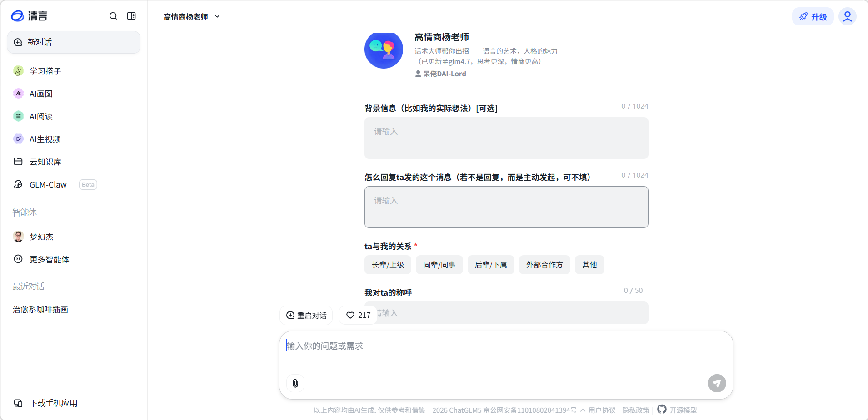Open 学习搭子 in the sidebar
Image resolution: width=868 pixels, height=420 pixels.
74,71
